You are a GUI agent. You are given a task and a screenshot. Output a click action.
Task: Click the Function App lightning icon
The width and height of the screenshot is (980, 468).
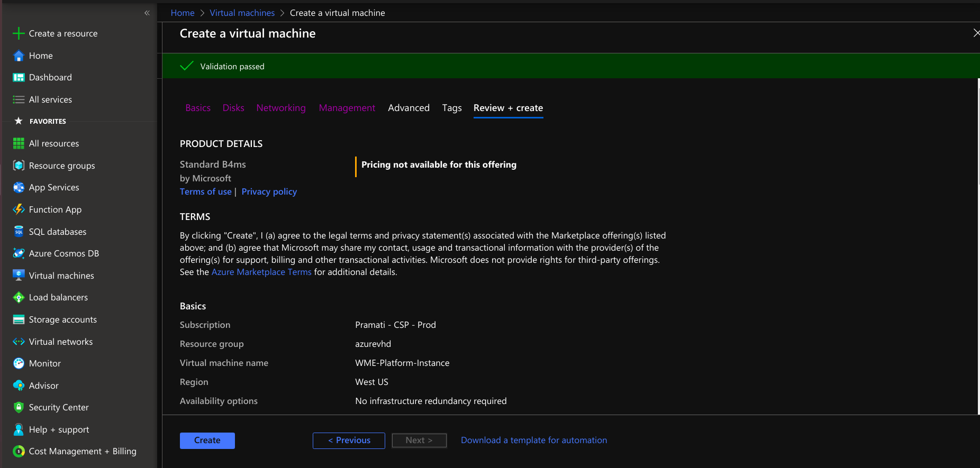pos(19,209)
